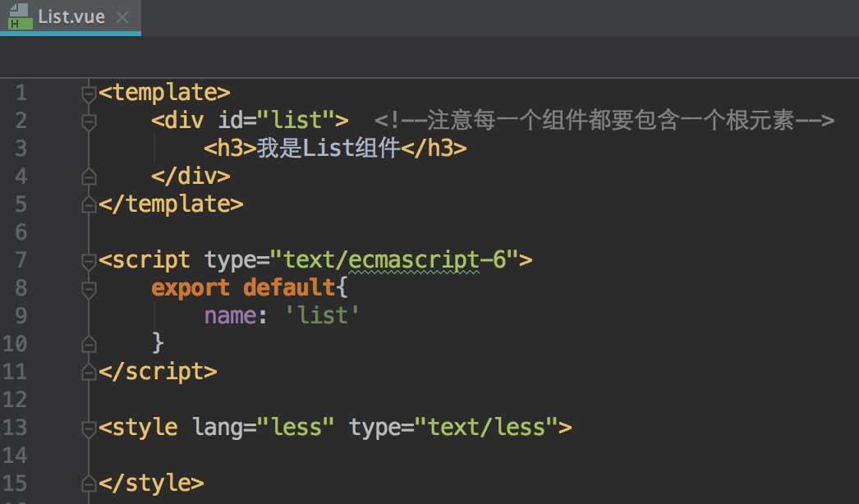This screenshot has width=859, height=504.
Task: Click the lang="less" attribute
Action: click(x=263, y=428)
